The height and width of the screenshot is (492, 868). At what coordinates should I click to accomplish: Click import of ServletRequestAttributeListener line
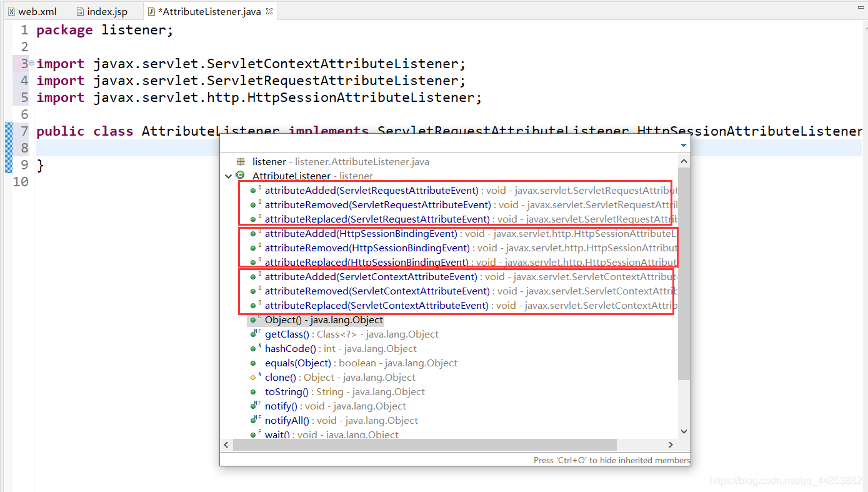[x=251, y=81]
